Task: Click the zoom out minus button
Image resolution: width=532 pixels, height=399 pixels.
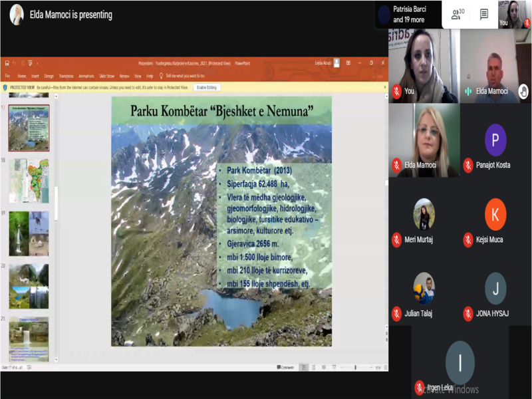Action: click(342, 368)
